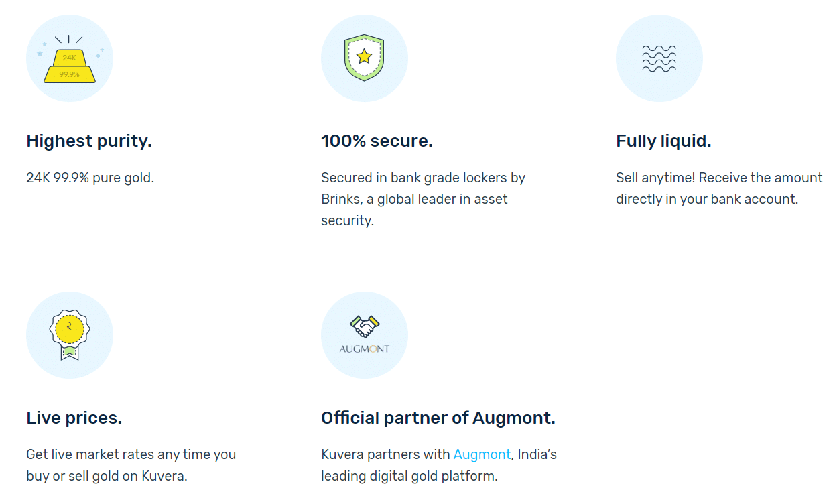The height and width of the screenshot is (504, 837).
Task: Click the leading digital gold platform text
Action: pos(409,476)
